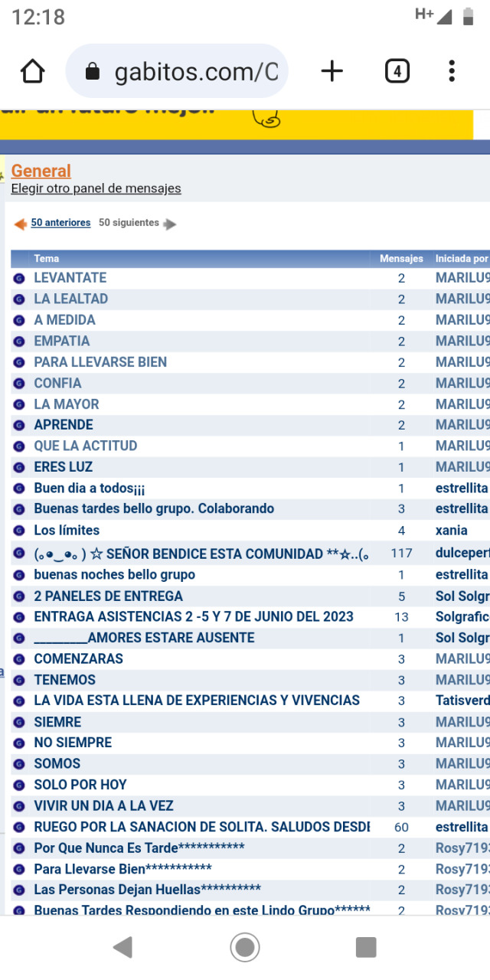490x980 pixels.
Task: Click the gray right arrow next to siguientes
Action: click(x=170, y=224)
